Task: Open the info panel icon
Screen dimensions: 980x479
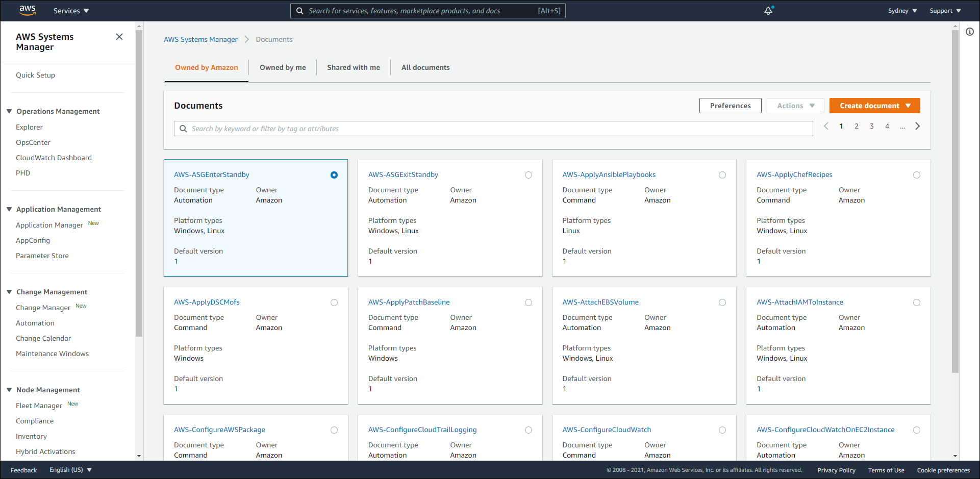Action: (x=970, y=32)
